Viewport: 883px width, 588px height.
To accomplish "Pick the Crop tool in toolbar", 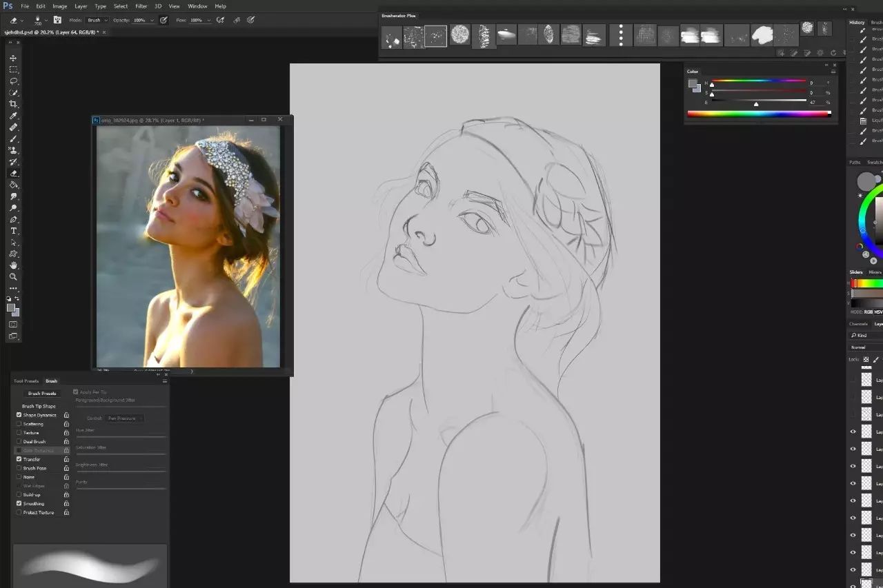I will pyautogui.click(x=13, y=104).
